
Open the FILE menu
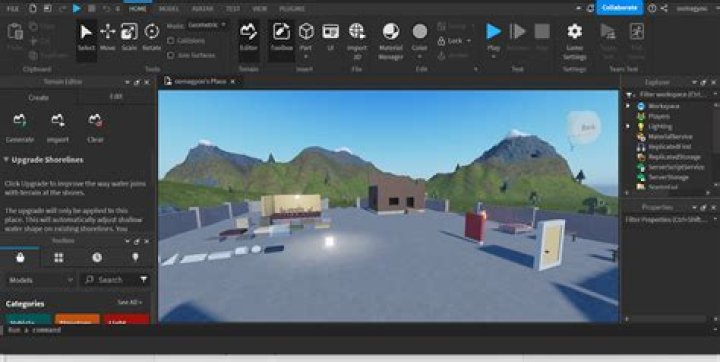13,9
